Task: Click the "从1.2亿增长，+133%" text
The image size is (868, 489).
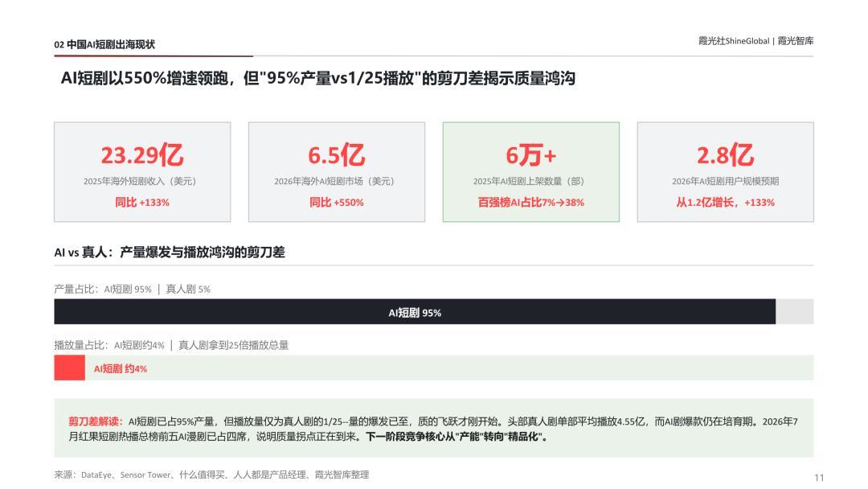Action: (725, 203)
